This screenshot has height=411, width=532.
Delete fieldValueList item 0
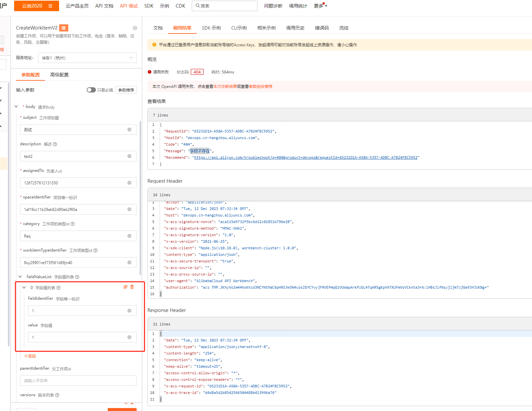click(132, 287)
